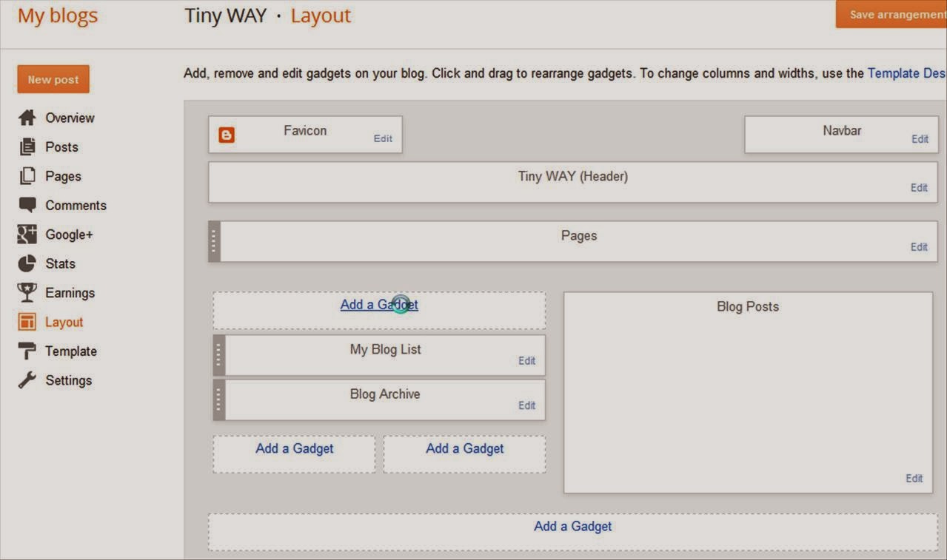Click the Template icon in the sidebar
The image size is (947, 560).
tap(26, 351)
